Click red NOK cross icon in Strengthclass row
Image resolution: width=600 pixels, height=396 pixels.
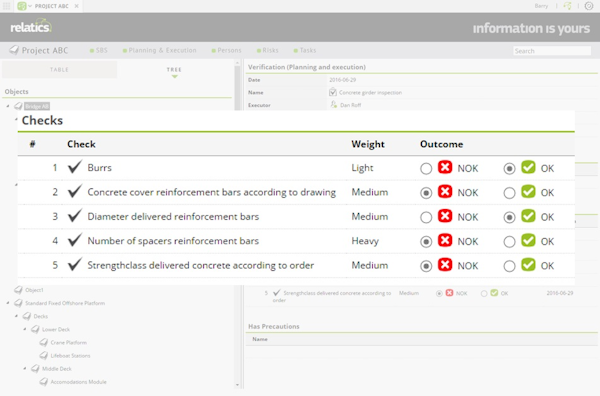coord(445,264)
